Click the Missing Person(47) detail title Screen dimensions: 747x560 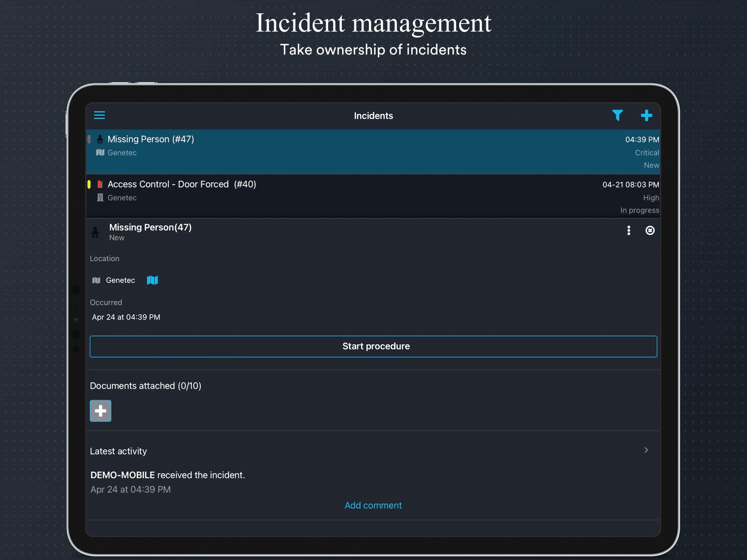pos(150,227)
